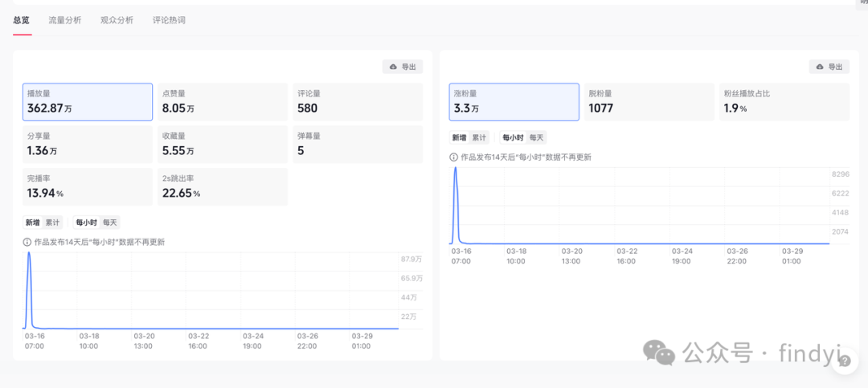This screenshot has height=388, width=868.
Task: Click 03-18 10:00 label on left chart
Action: 88,341
